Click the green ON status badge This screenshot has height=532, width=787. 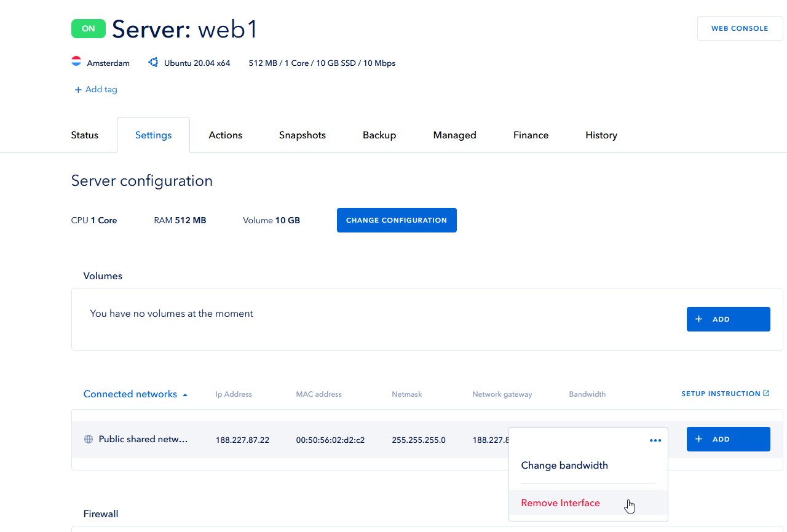coord(89,28)
